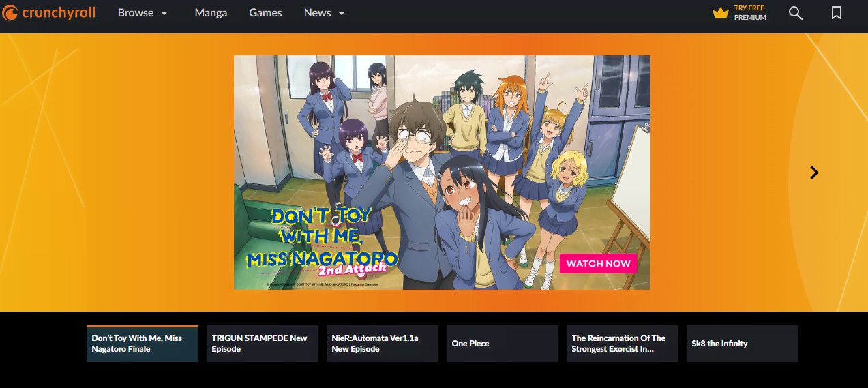Select Don't Toy With Me Finale tab

click(143, 344)
